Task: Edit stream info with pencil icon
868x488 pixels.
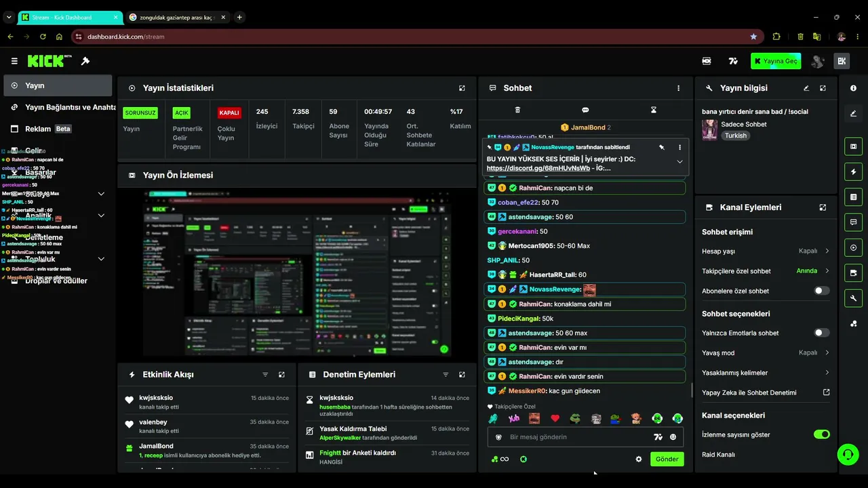Action: [x=806, y=88]
